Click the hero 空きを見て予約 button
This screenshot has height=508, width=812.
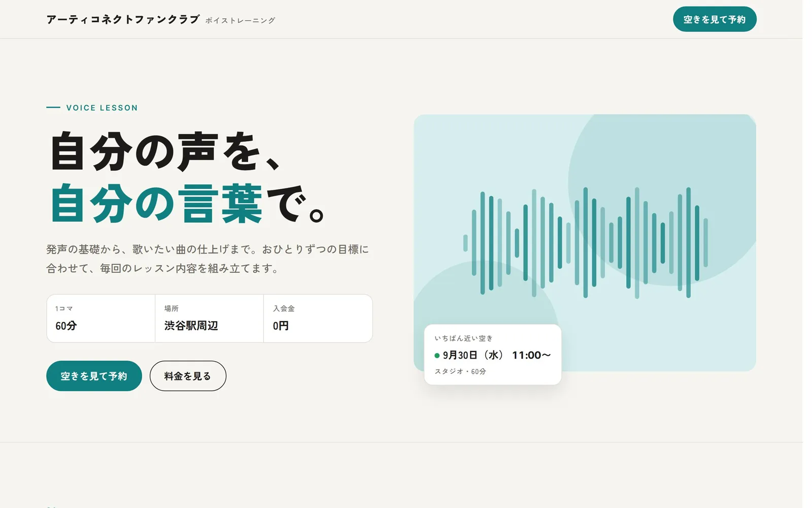pos(94,376)
